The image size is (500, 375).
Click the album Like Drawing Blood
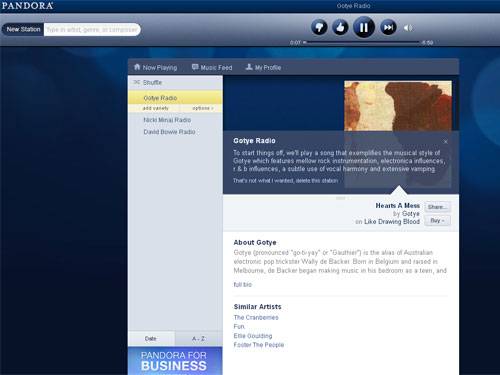pos(392,222)
